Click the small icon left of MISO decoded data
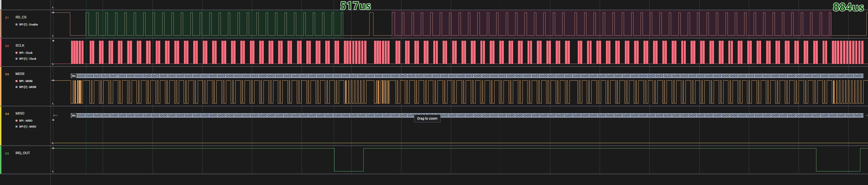868x185 pixels. click(56, 115)
